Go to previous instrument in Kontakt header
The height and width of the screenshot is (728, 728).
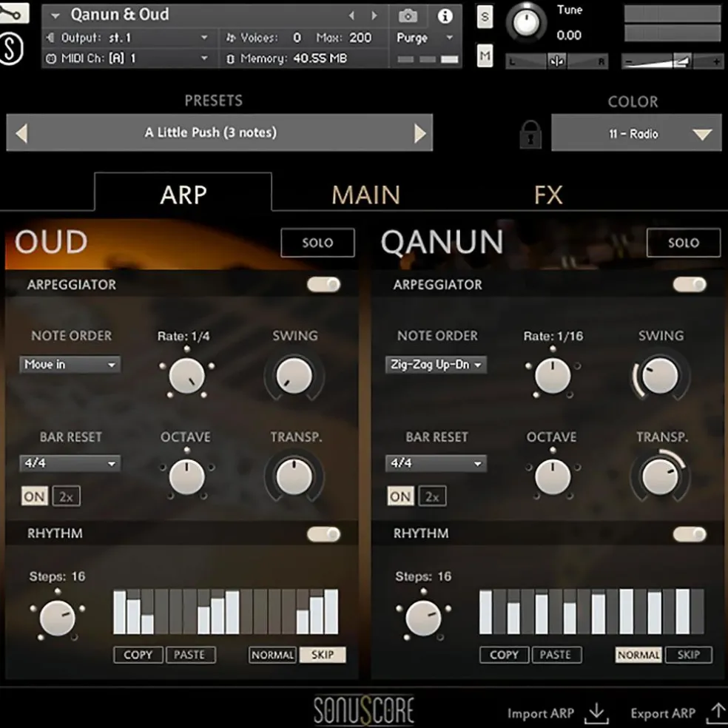click(351, 16)
